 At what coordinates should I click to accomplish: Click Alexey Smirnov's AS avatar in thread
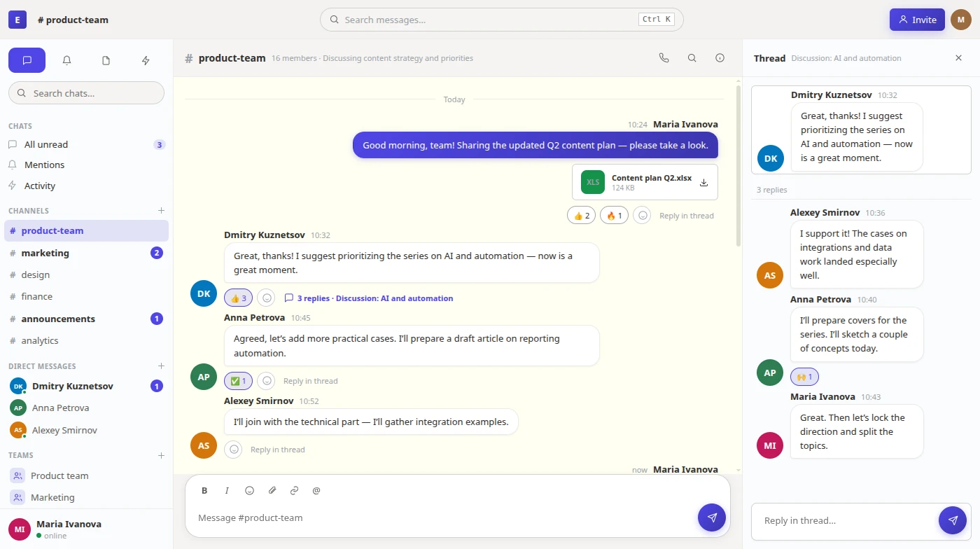[x=770, y=275]
